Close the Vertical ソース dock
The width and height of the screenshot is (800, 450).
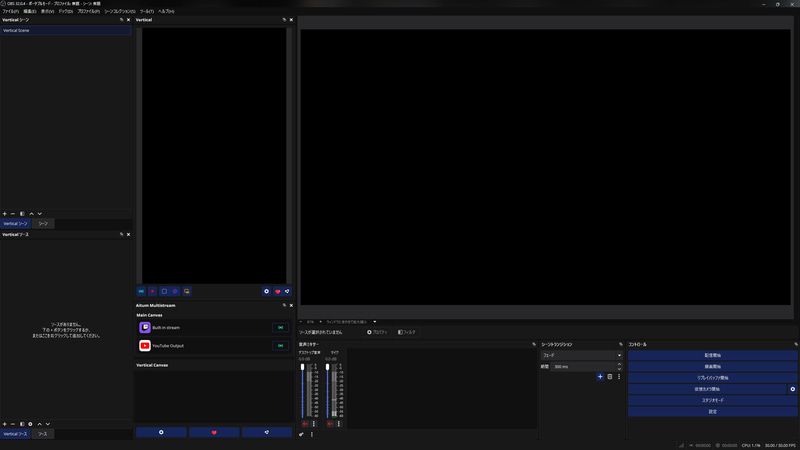128,235
